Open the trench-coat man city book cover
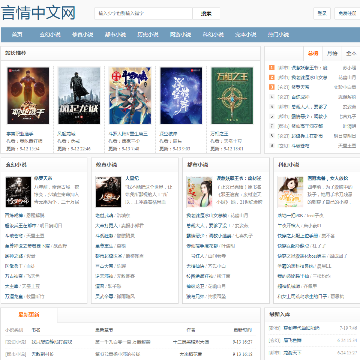The image size is (360, 360). (x=79, y=96)
